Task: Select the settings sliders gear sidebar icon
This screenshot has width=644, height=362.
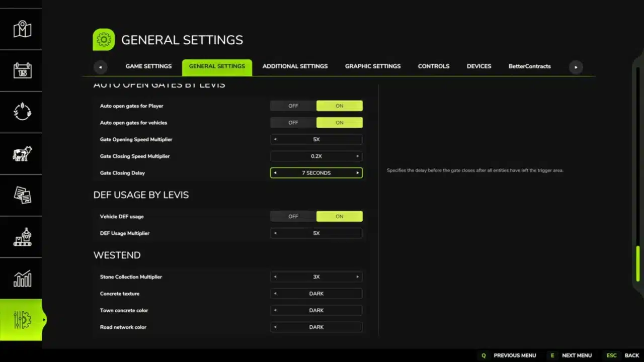Action: coord(22,320)
